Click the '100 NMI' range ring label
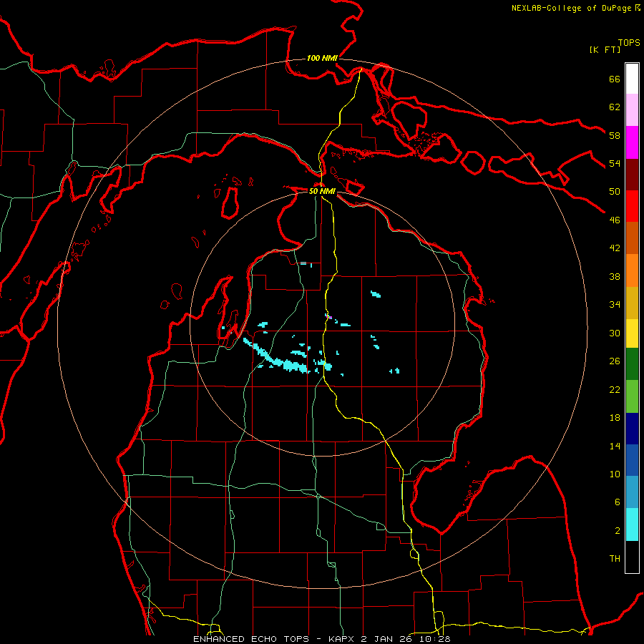Viewport: 644px width, 644px height. pyautogui.click(x=322, y=59)
